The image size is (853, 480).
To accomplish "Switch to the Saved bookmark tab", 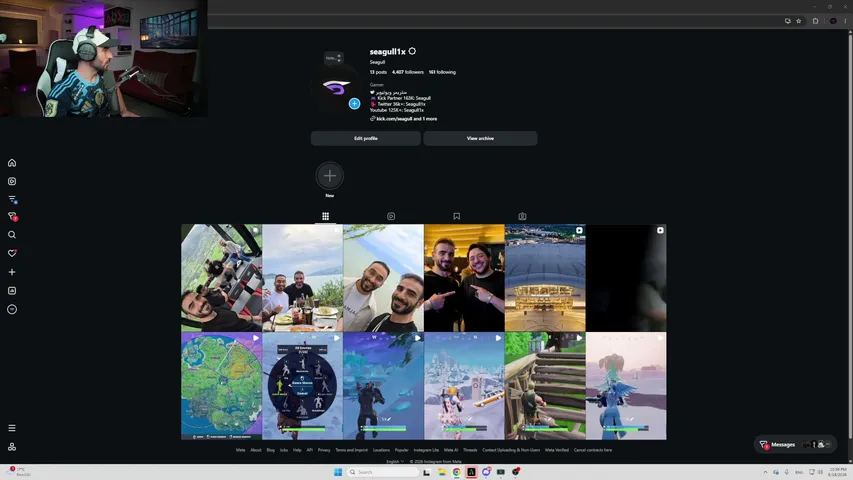I will [456, 216].
